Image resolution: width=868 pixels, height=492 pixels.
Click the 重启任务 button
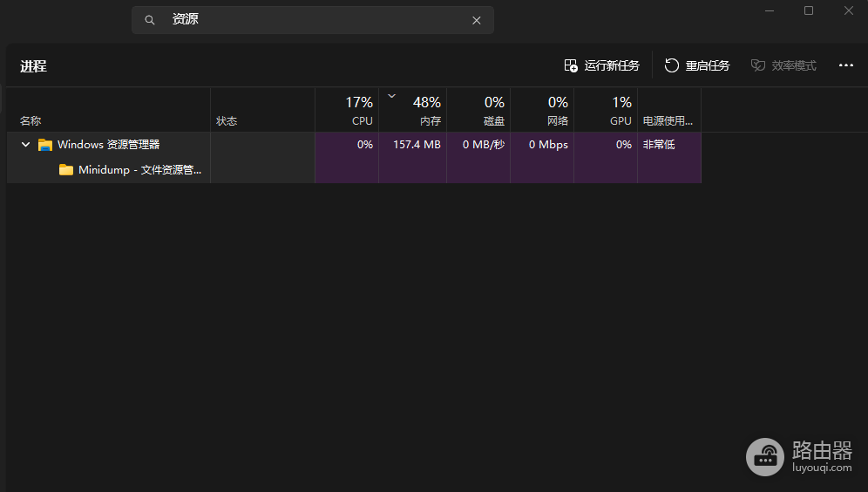(697, 65)
